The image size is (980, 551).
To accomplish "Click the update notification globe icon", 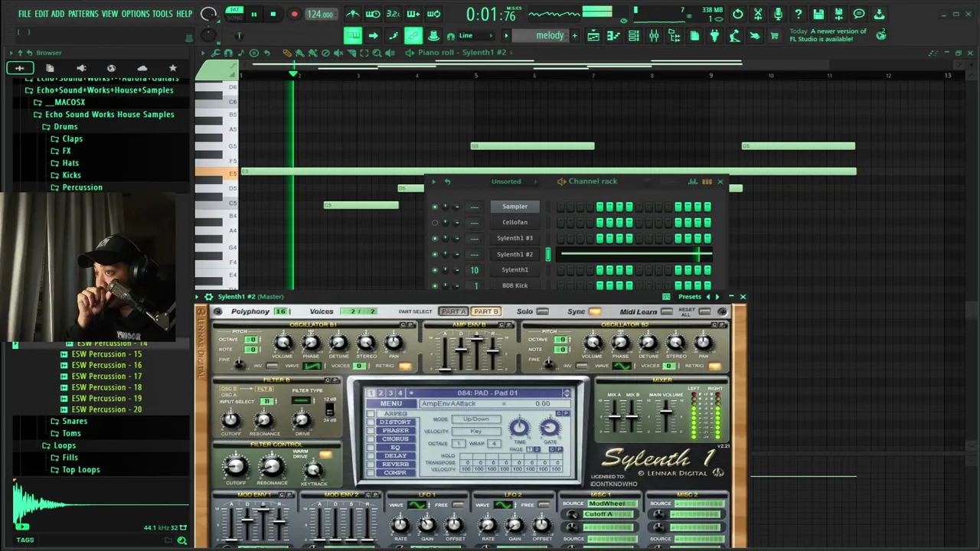I will [881, 34].
